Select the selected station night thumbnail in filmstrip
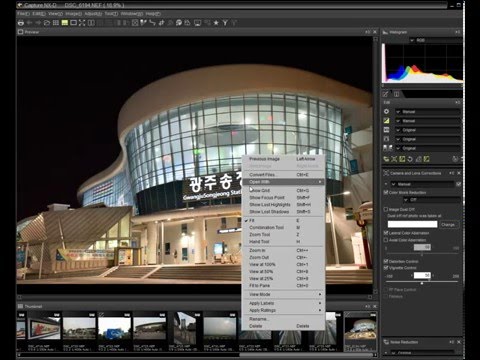The height and width of the screenshot is (360, 480). [x=360, y=331]
